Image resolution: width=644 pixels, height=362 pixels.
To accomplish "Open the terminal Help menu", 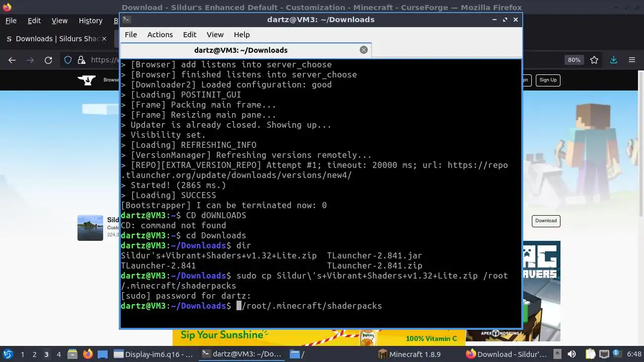I will click(242, 35).
